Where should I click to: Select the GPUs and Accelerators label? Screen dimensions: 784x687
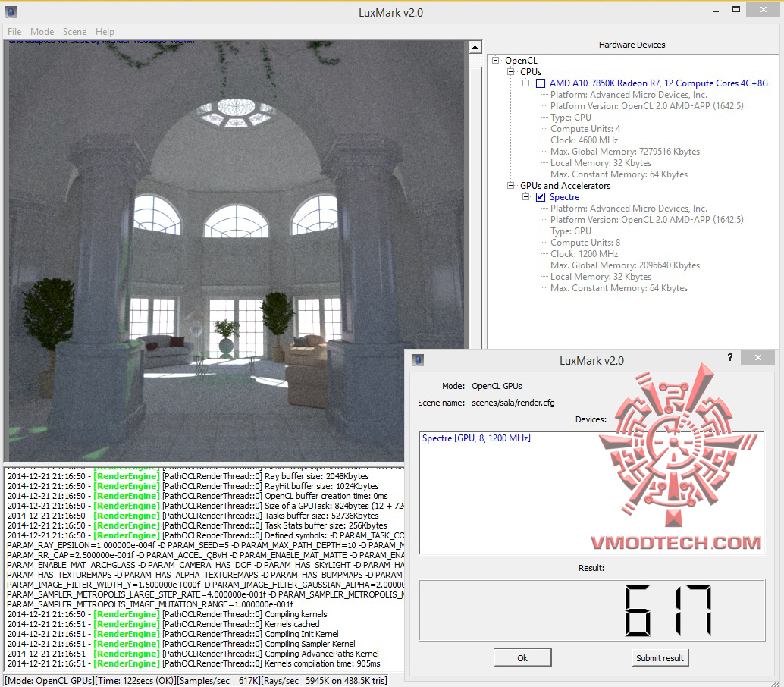[565, 186]
